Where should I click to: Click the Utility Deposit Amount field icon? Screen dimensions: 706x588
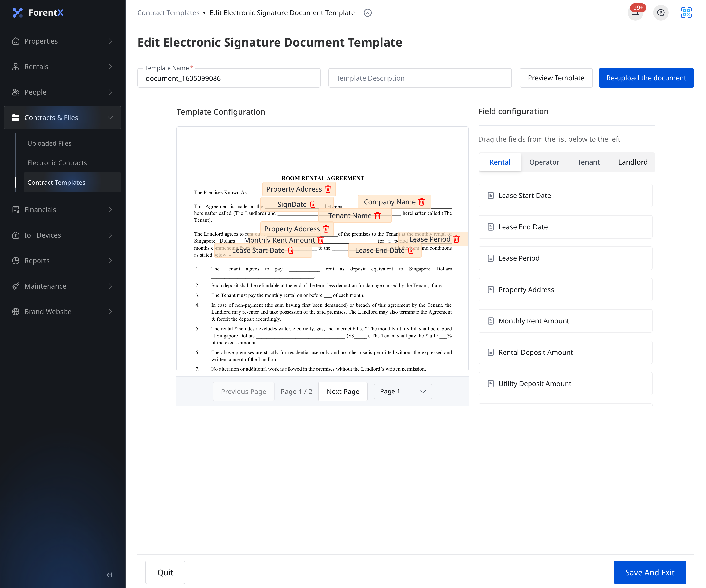tap(491, 384)
